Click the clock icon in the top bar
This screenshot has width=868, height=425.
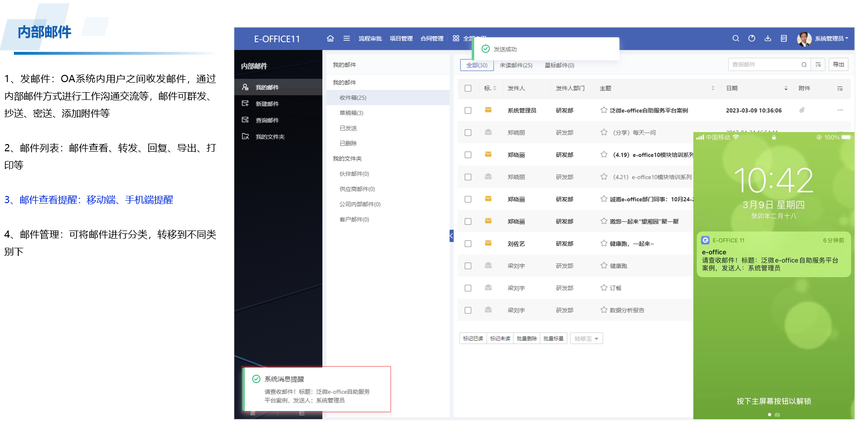752,38
